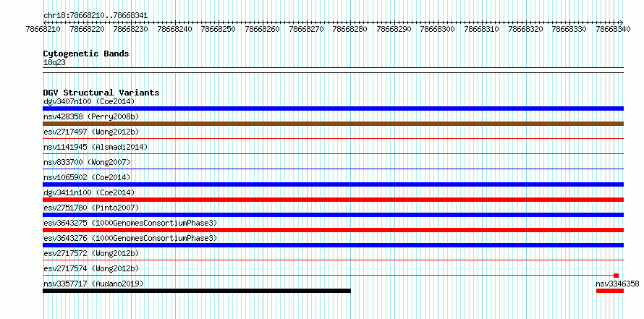
Task: Open esv3643276 (1000GenomesConsortiumPhase3) label
Action: (x=130, y=238)
